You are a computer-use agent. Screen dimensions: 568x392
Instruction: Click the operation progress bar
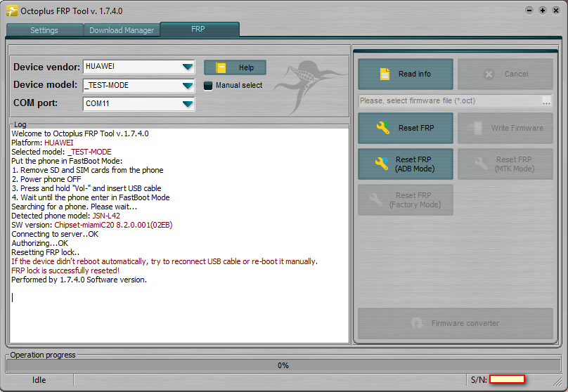283,365
